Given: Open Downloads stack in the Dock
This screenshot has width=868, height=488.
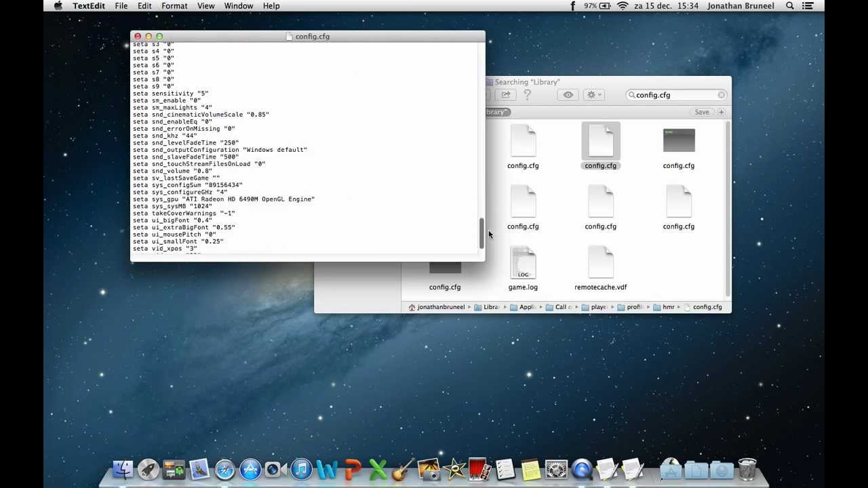Looking at the screenshot, I should [x=722, y=469].
